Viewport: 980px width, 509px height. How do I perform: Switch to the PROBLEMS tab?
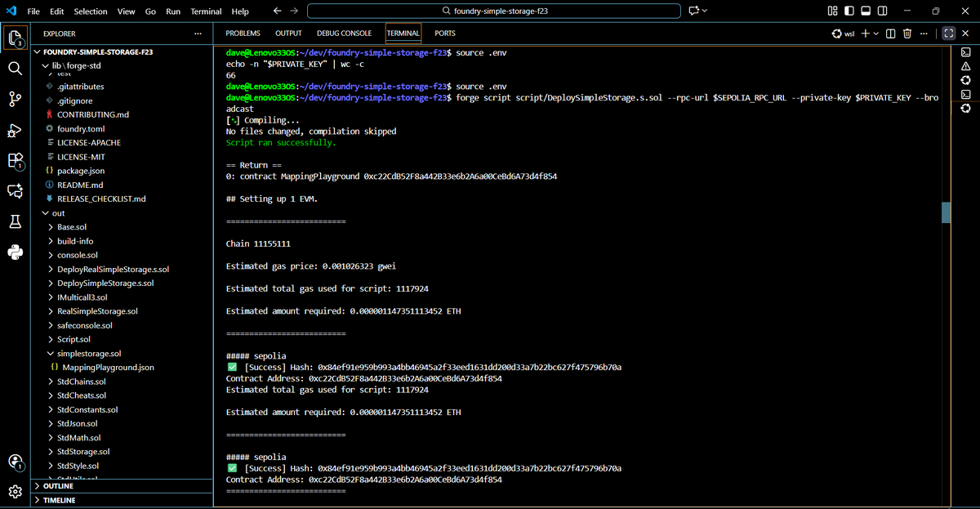(x=243, y=33)
